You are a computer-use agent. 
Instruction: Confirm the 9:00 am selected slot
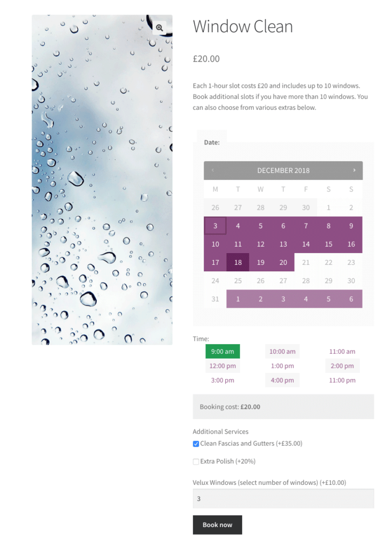(x=222, y=351)
